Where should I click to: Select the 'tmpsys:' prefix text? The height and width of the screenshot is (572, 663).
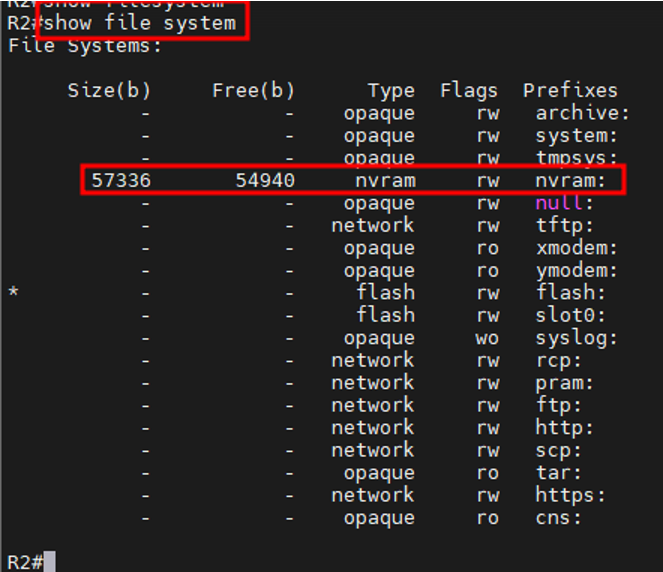click(x=577, y=157)
